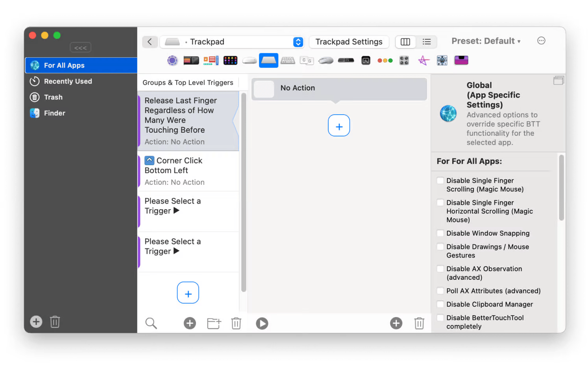Select Recently Used in the sidebar

[x=68, y=81]
